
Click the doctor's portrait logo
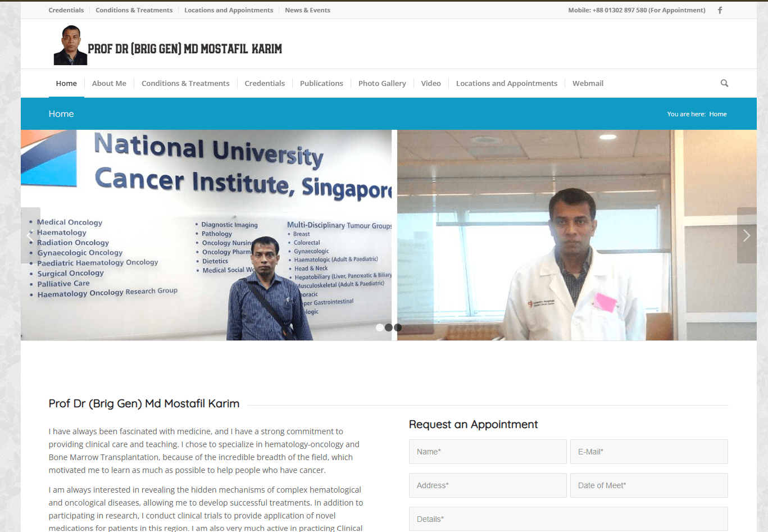(70, 45)
